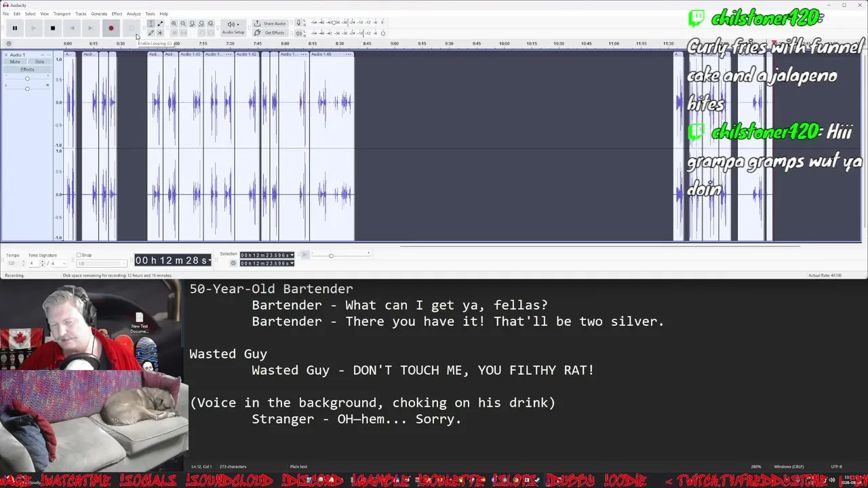The width and height of the screenshot is (868, 488).
Task: Silence the audio selection
Action: tap(183, 33)
